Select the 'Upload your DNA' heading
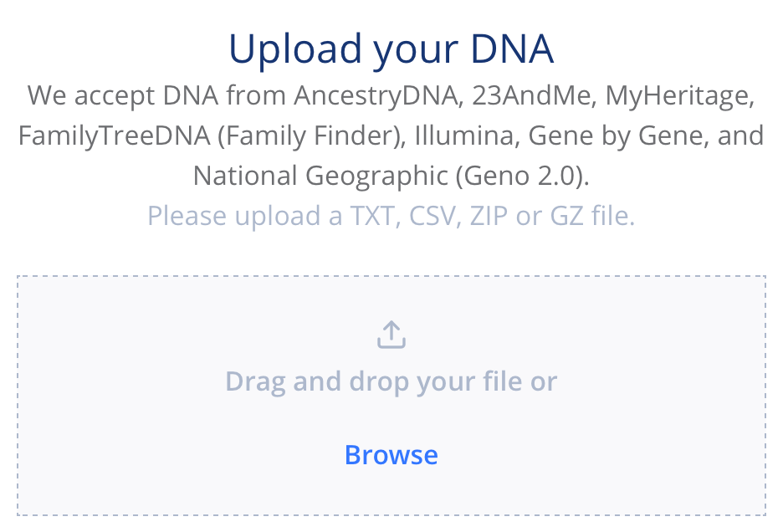The width and height of the screenshot is (783, 532). 391,49
